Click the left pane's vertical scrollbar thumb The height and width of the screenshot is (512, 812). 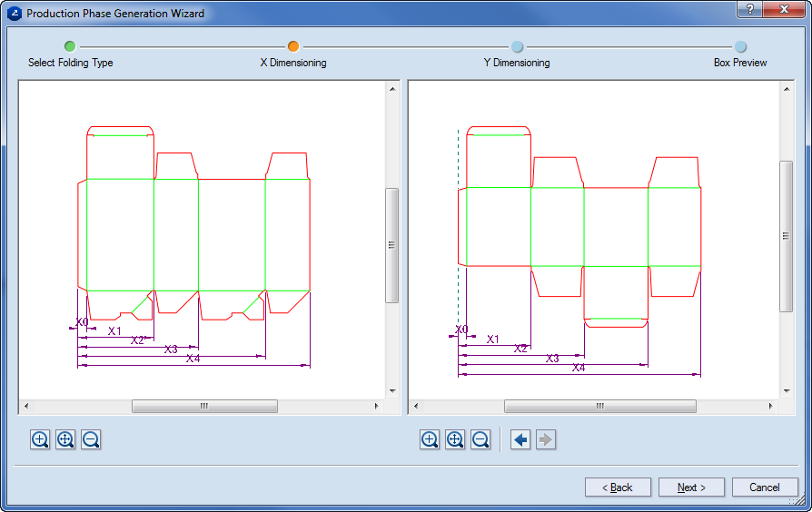click(x=392, y=245)
